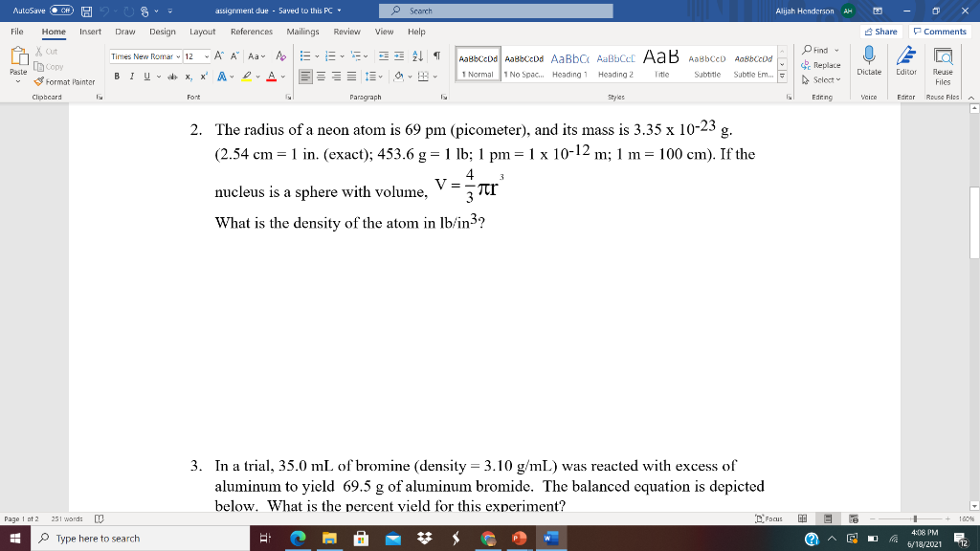Center align text
Image resolution: width=980 pixels, height=551 pixels.
pos(321,77)
